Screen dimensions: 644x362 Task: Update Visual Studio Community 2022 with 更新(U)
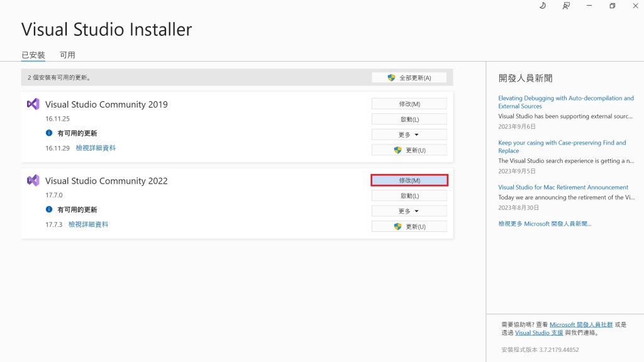point(409,226)
